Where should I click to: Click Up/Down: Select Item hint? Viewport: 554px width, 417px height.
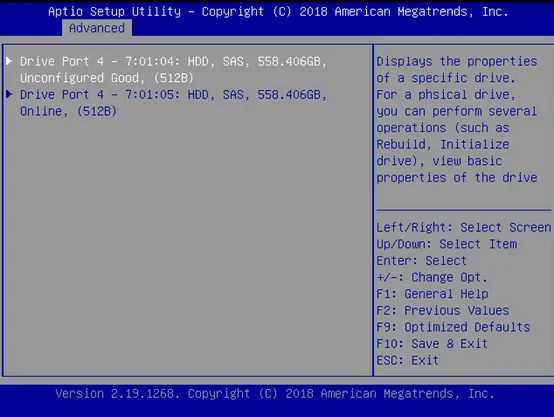coord(447,244)
